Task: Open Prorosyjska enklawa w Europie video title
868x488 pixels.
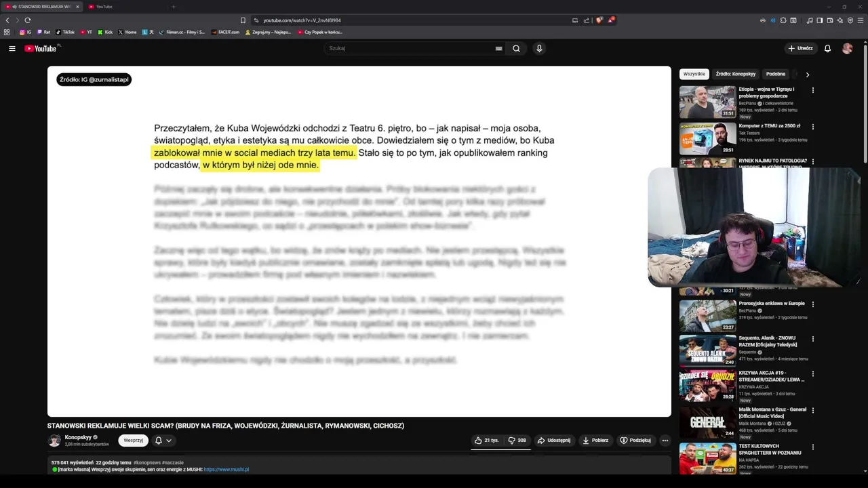Action: (771, 304)
